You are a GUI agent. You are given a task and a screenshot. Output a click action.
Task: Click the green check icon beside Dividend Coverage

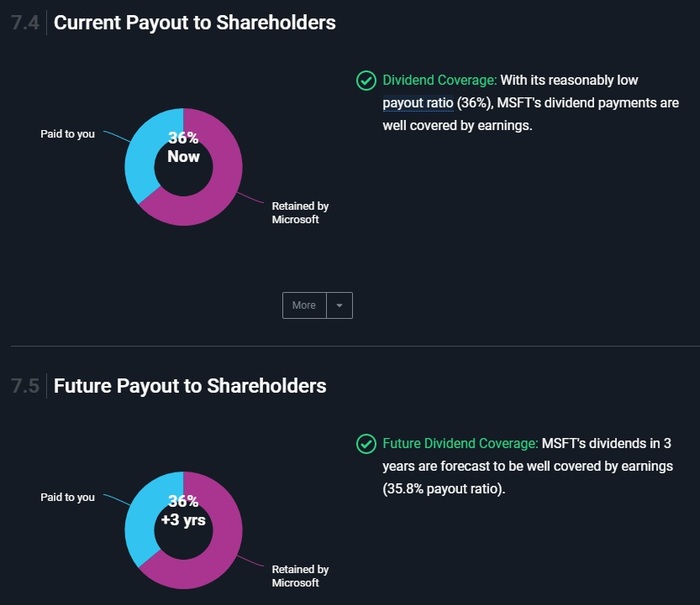(366, 81)
